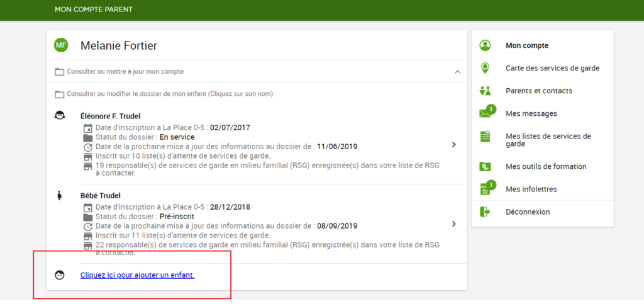Click the Melanie Fortier account name
Viewport: 644px width, 306px height.
[x=119, y=46]
